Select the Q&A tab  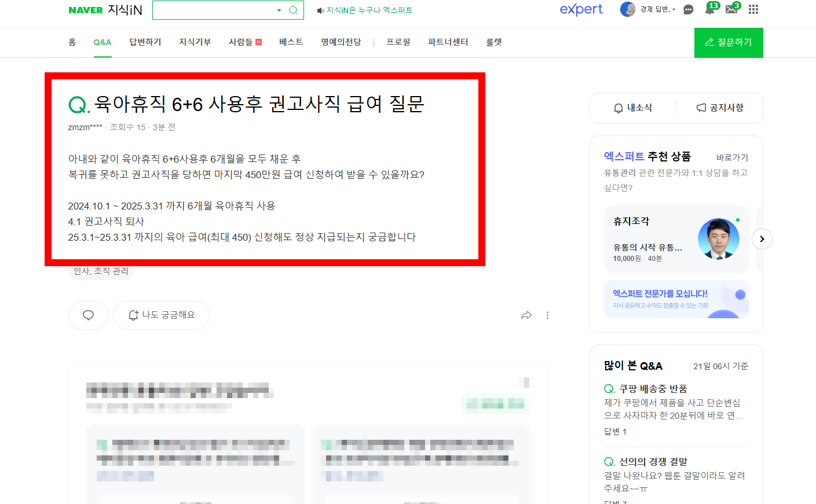[x=103, y=42]
